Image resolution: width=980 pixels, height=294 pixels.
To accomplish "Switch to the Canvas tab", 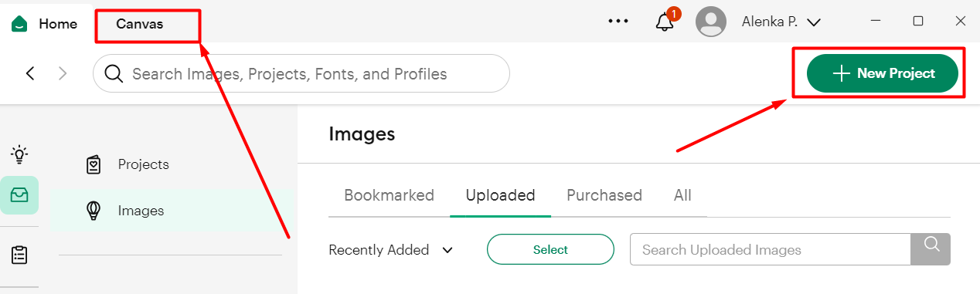I will pyautogui.click(x=140, y=24).
